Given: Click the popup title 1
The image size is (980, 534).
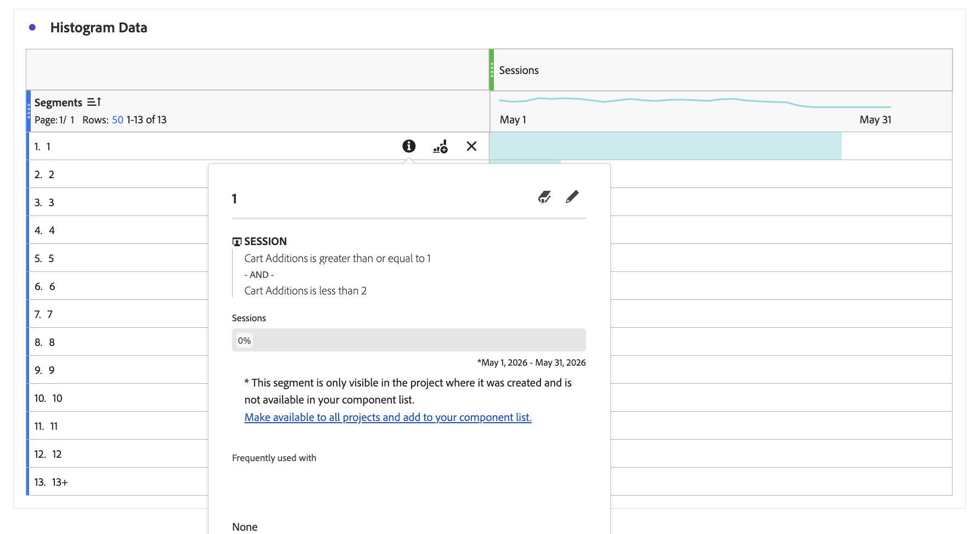Looking at the screenshot, I should 234,198.
